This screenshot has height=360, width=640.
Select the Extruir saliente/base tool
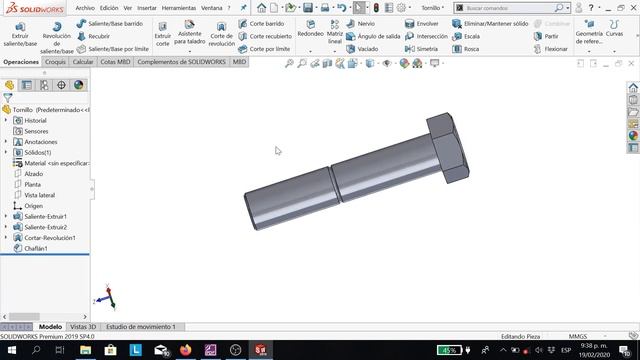tap(20, 34)
